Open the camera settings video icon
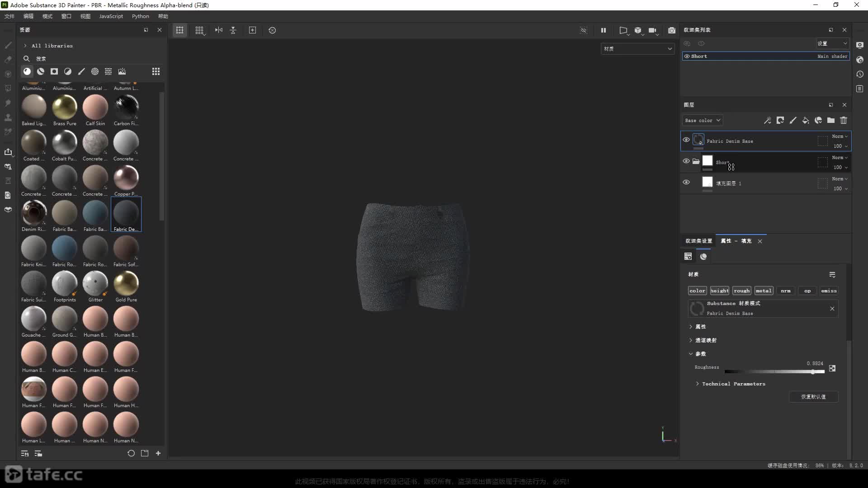Image resolution: width=868 pixels, height=488 pixels. (x=652, y=30)
